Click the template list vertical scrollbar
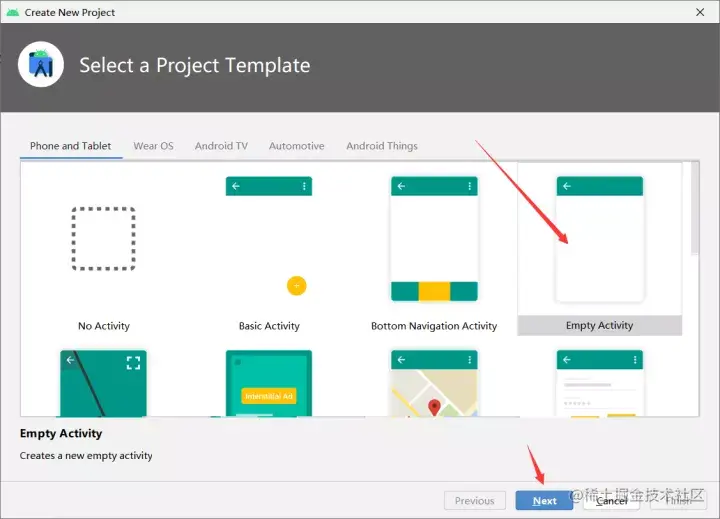This screenshot has height=519, width=720. 695,208
